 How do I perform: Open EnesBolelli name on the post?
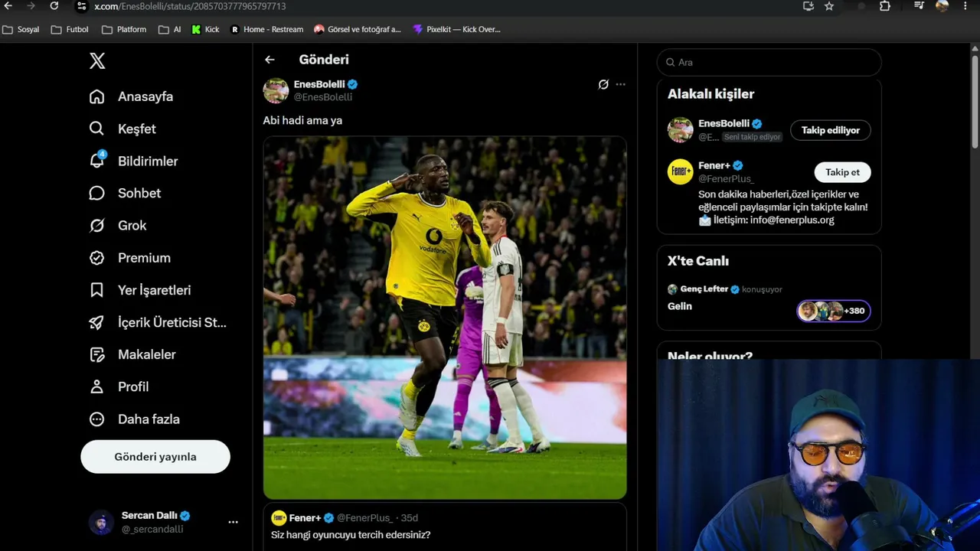(319, 84)
